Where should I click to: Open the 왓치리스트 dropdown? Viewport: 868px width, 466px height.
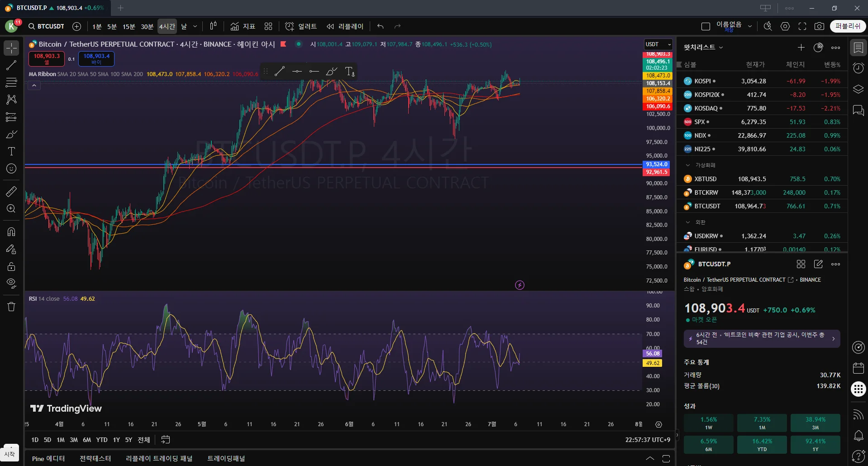click(x=704, y=47)
